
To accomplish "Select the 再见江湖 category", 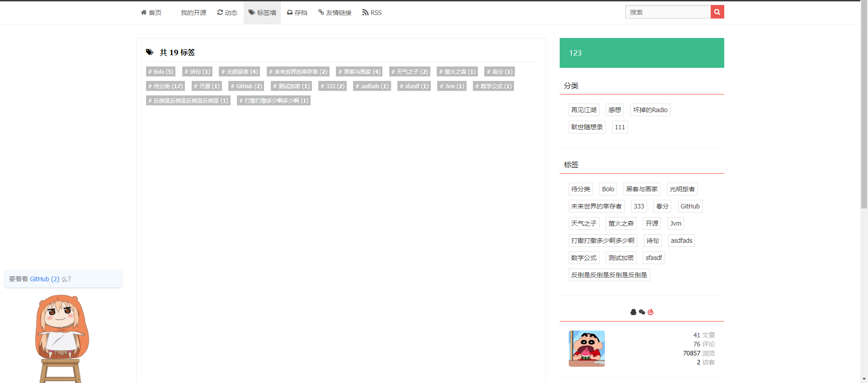I will [584, 110].
